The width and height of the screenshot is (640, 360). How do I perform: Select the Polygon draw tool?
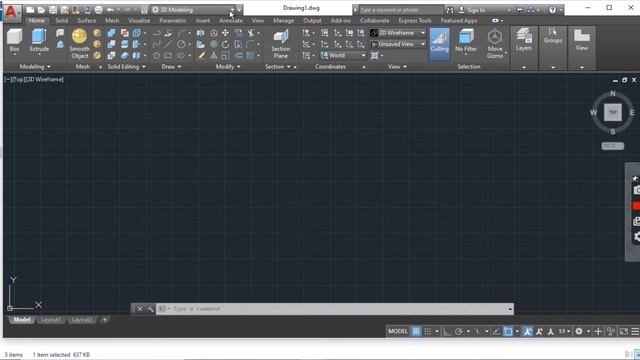click(156, 55)
